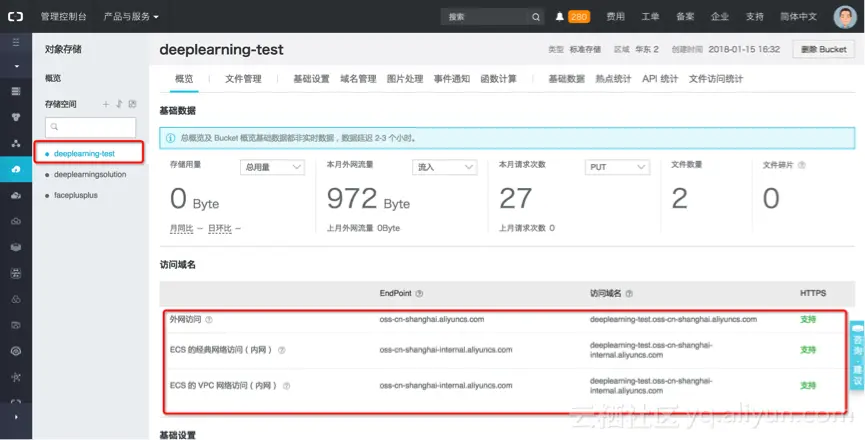
Task: Click 备案 in the top bar
Action: pyautogui.click(x=685, y=17)
